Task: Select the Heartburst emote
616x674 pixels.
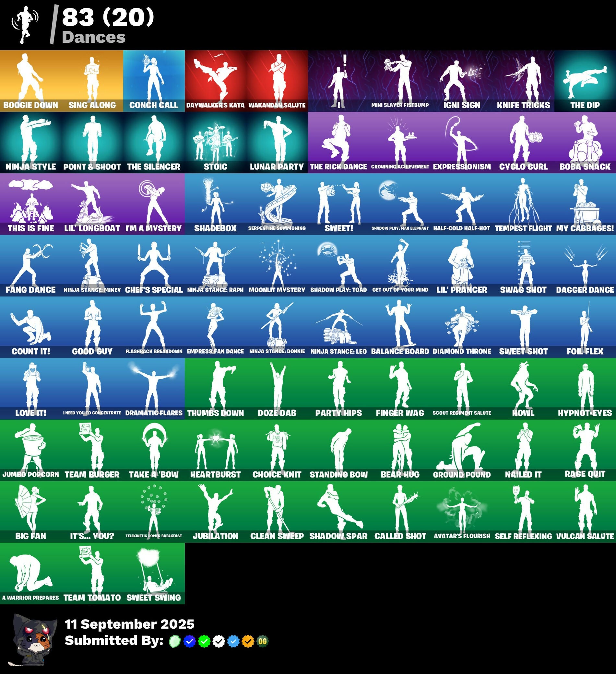Action: 215,450
